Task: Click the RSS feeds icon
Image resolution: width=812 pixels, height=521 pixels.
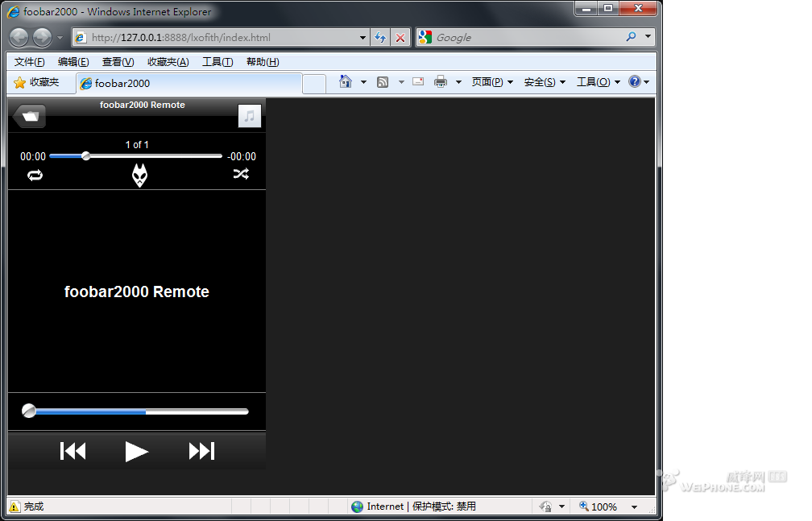Action: tap(383, 82)
